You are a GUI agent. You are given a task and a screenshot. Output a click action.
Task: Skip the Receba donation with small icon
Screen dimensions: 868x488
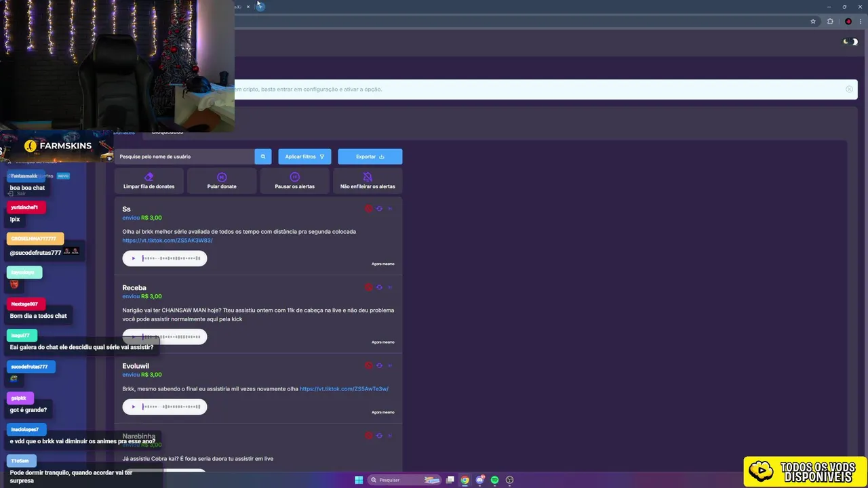point(390,287)
